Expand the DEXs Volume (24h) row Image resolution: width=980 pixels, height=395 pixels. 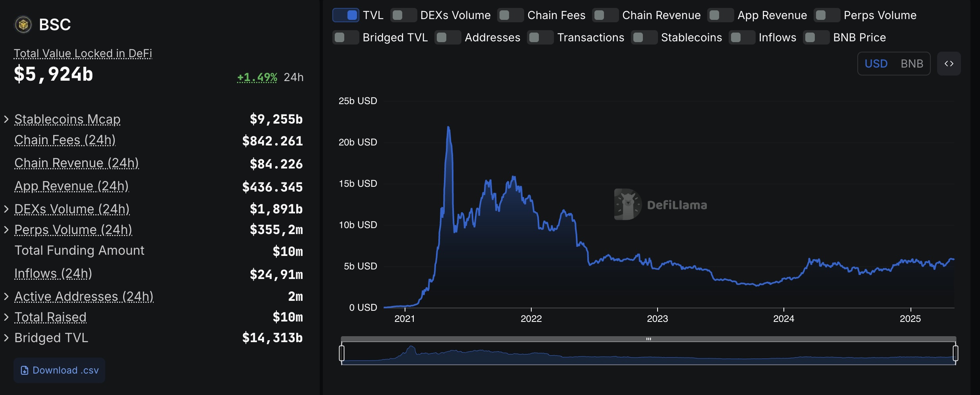point(6,209)
